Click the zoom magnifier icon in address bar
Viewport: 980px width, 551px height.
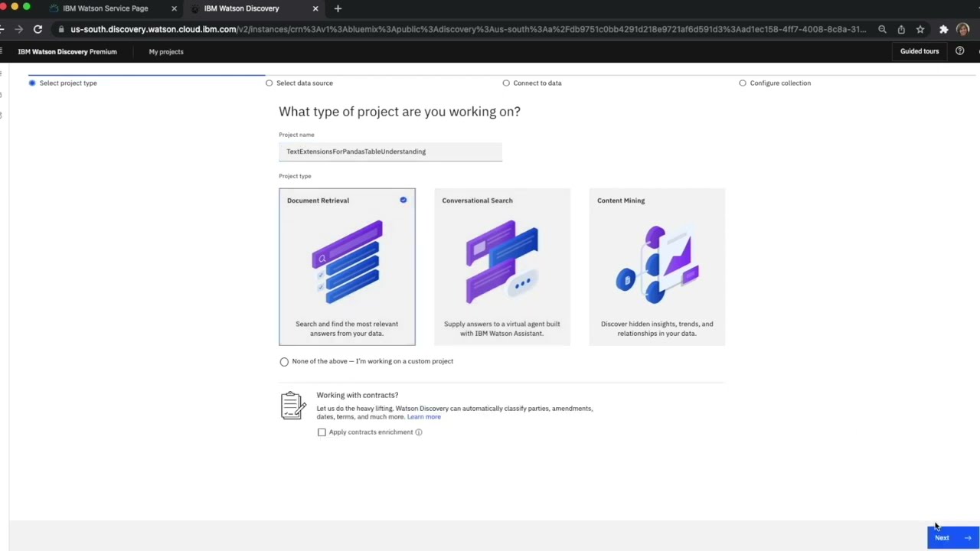882,29
